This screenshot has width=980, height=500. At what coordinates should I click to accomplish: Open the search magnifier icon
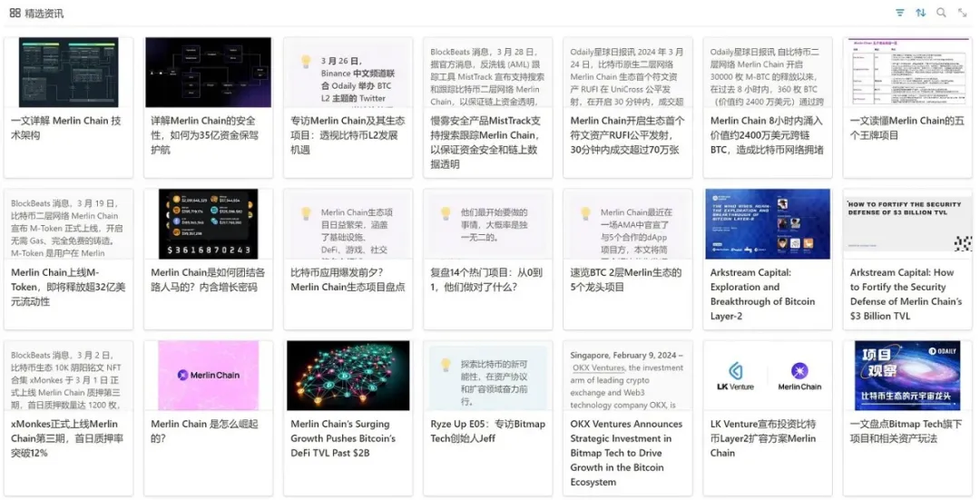[941, 13]
